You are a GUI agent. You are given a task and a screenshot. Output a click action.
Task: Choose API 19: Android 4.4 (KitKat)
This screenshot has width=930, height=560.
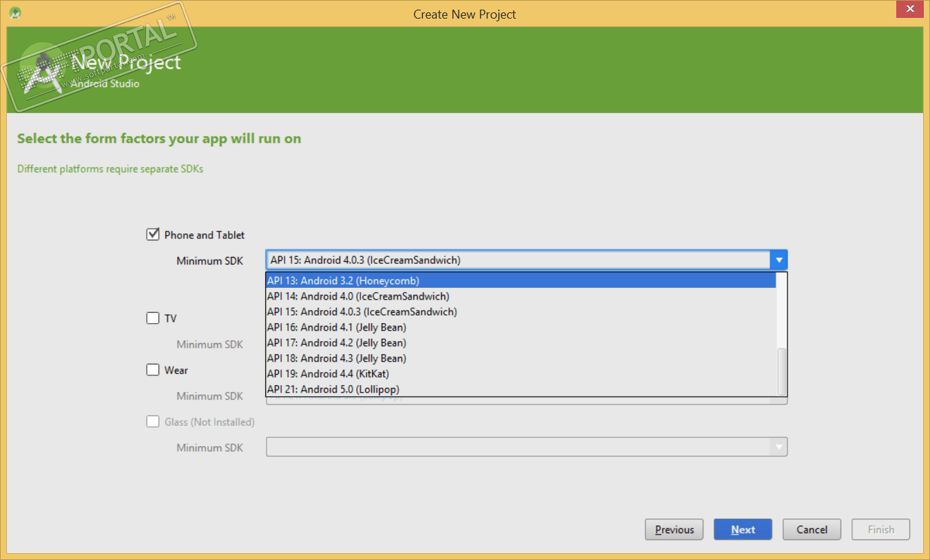pyautogui.click(x=521, y=373)
